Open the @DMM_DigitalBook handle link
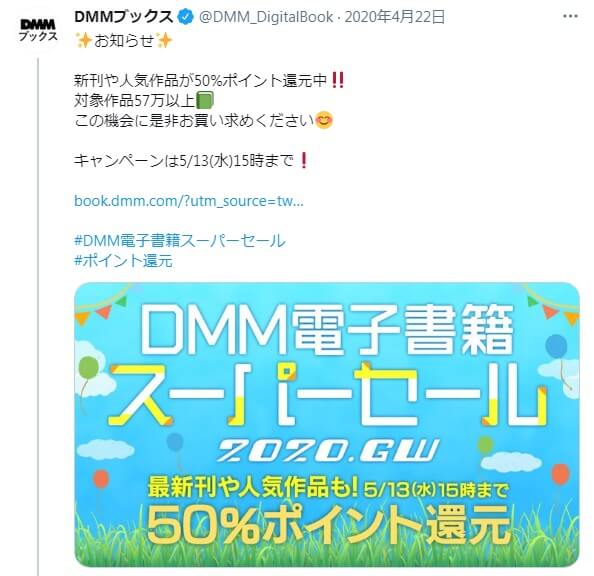Image resolution: width=594 pixels, height=576 pixels. (x=266, y=17)
